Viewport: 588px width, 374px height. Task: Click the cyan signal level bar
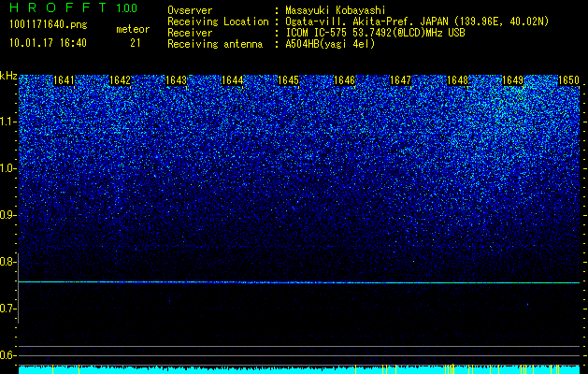[299, 369]
